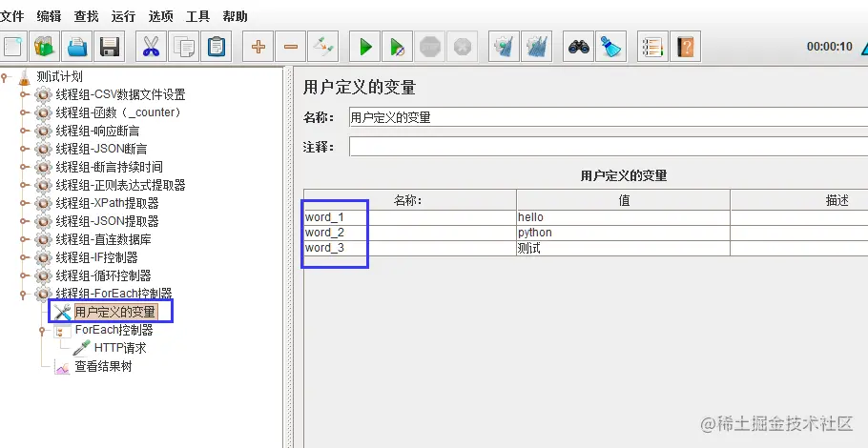This screenshot has height=448, width=868.
Task: Click the 注释 input field
Action: point(609,147)
